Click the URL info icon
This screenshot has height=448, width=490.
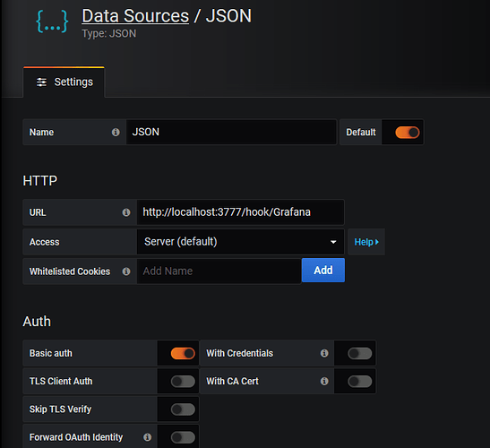tap(126, 212)
